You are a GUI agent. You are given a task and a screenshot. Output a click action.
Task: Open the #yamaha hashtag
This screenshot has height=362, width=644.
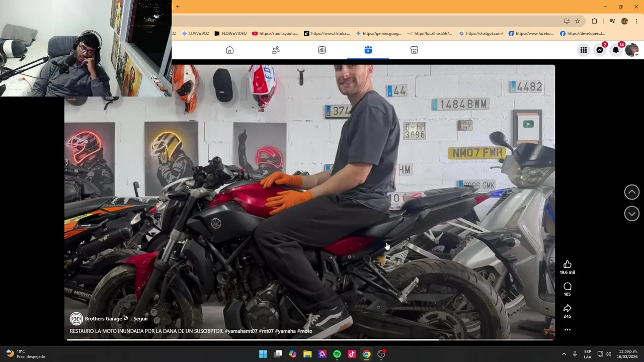(x=285, y=331)
